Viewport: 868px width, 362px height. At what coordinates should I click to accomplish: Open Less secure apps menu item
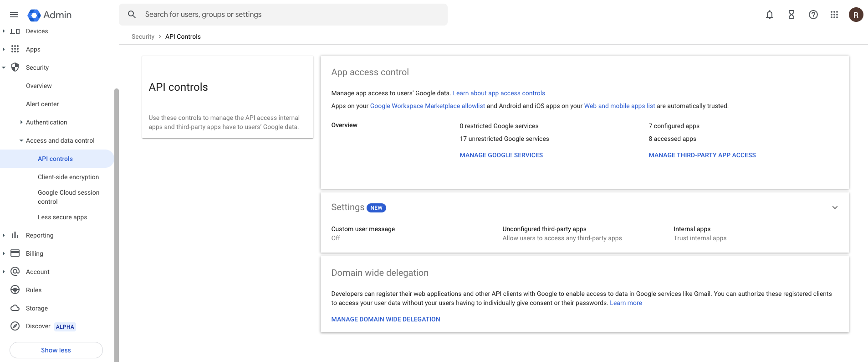coord(62,217)
